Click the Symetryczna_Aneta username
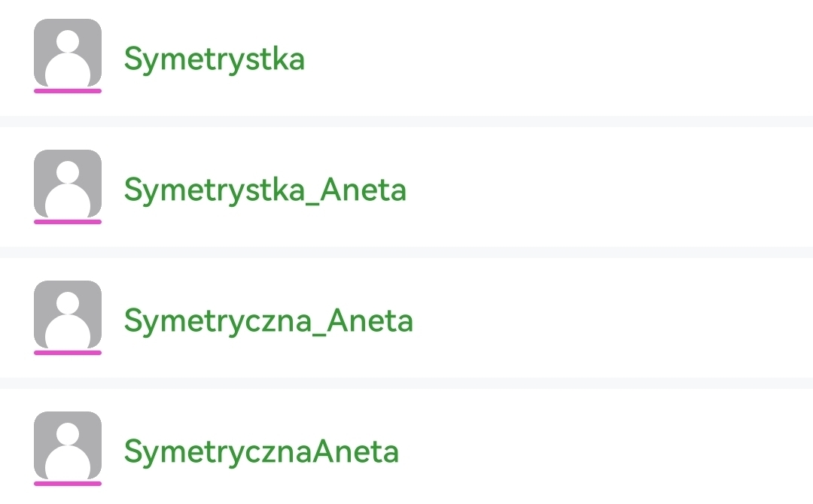The image size is (813, 504). 269,321
